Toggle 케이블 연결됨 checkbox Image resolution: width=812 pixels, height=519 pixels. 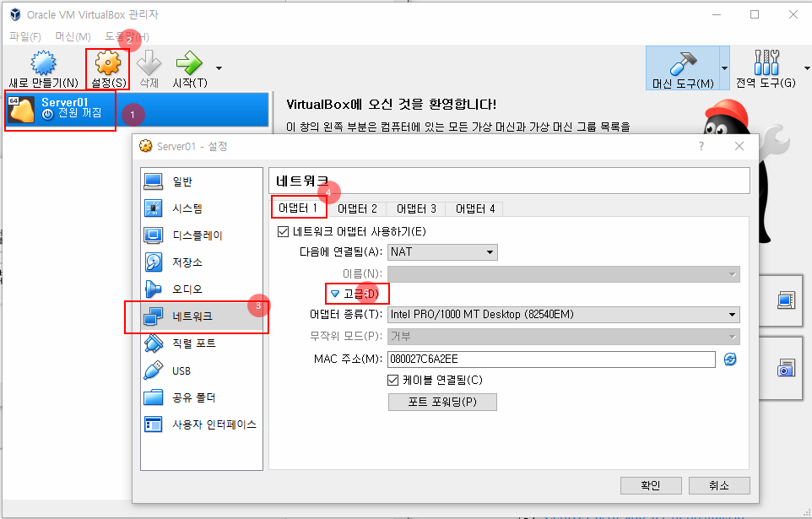point(393,381)
